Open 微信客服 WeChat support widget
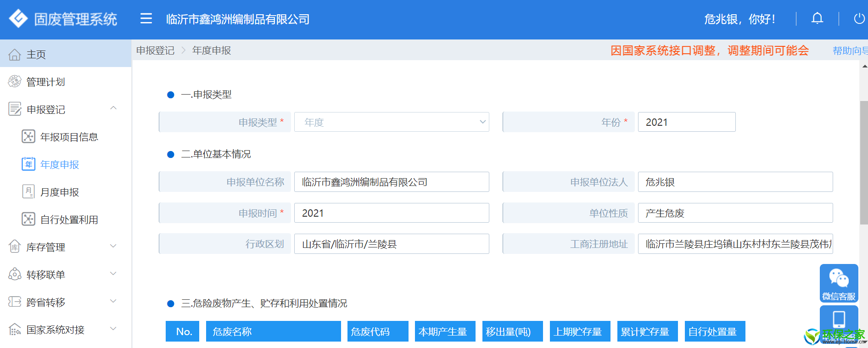868x348 pixels. 839,283
